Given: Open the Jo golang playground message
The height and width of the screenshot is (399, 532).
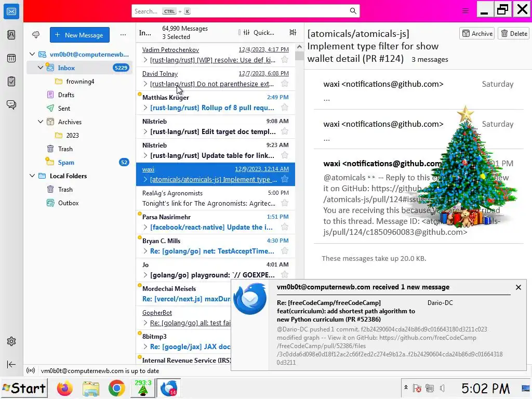Looking at the screenshot, I should (x=216, y=270).
